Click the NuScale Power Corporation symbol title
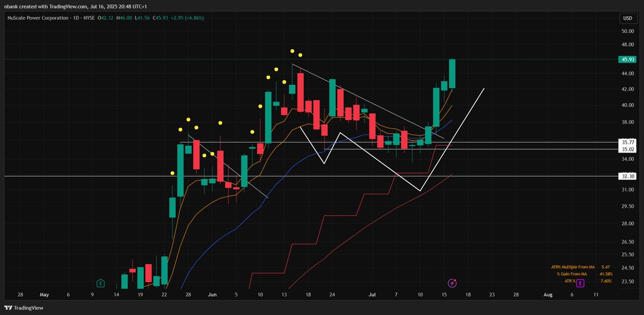The width and height of the screenshot is (644, 315). tap(38, 18)
